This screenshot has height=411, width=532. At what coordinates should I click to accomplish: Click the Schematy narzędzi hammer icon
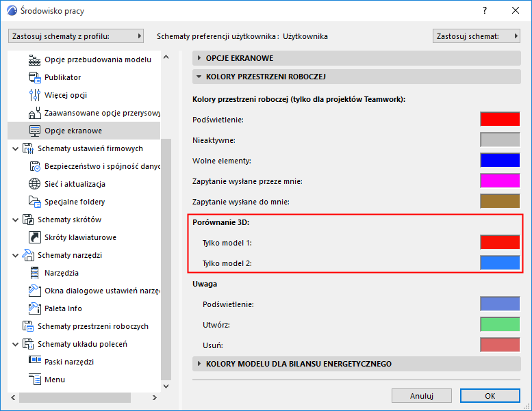coord(28,255)
